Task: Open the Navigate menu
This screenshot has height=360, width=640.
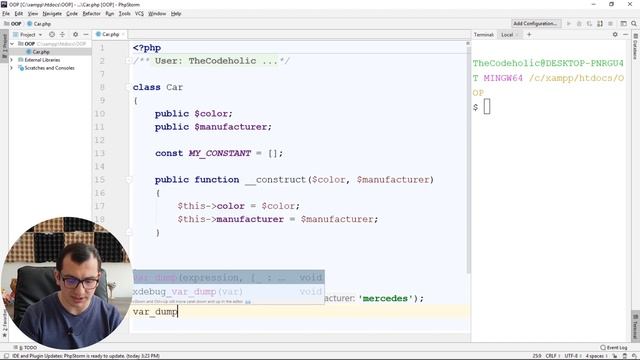Action: 52,13
